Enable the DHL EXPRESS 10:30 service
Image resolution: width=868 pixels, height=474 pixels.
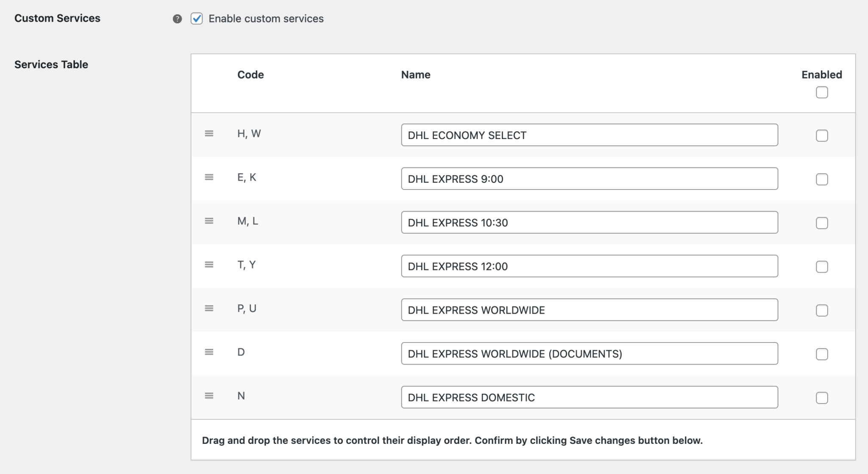coord(821,223)
